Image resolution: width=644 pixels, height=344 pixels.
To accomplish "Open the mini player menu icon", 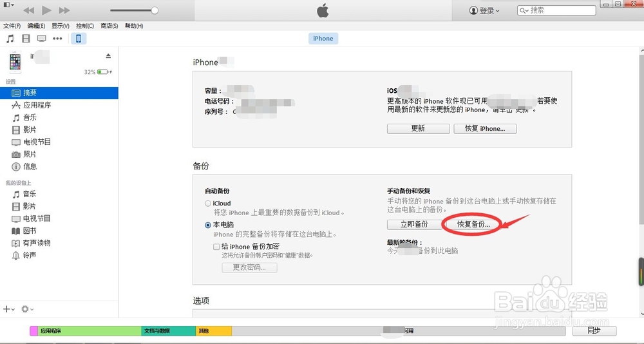I will (8, 5).
